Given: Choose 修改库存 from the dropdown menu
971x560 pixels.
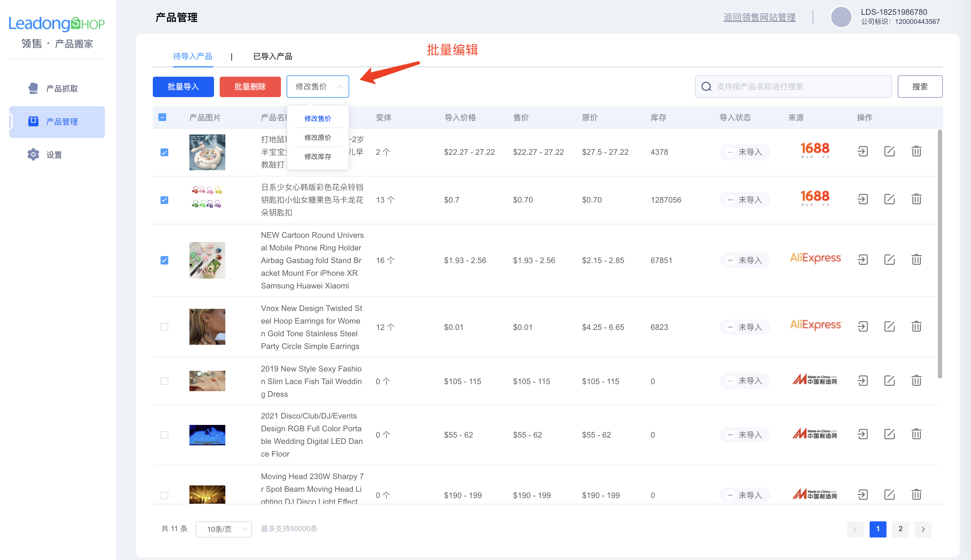Looking at the screenshot, I should click(x=318, y=156).
